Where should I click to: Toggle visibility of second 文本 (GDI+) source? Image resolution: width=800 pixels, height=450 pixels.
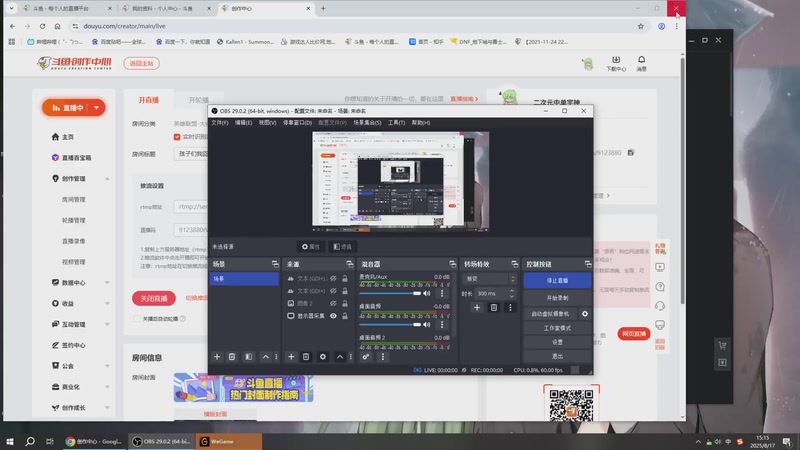[333, 291]
